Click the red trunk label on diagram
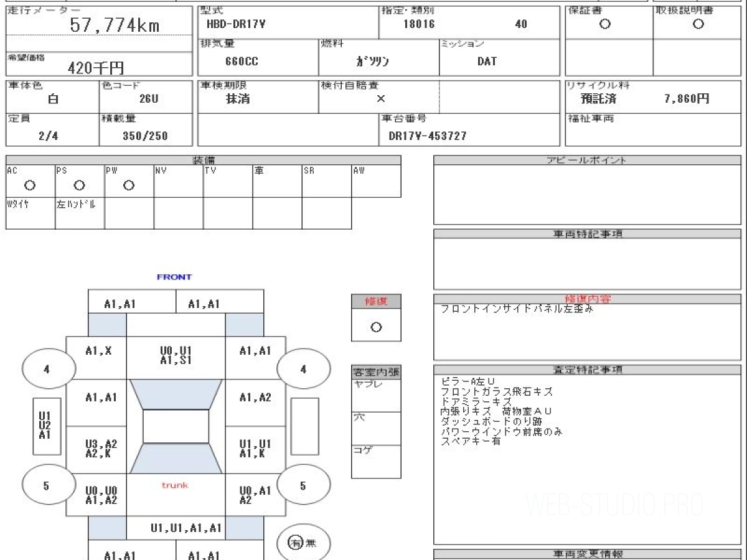This screenshot has width=747, height=560. [175, 485]
